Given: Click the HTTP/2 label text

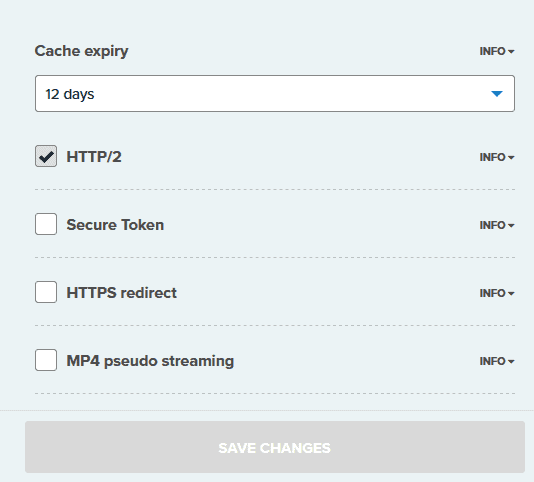Looking at the screenshot, I should [94, 157].
